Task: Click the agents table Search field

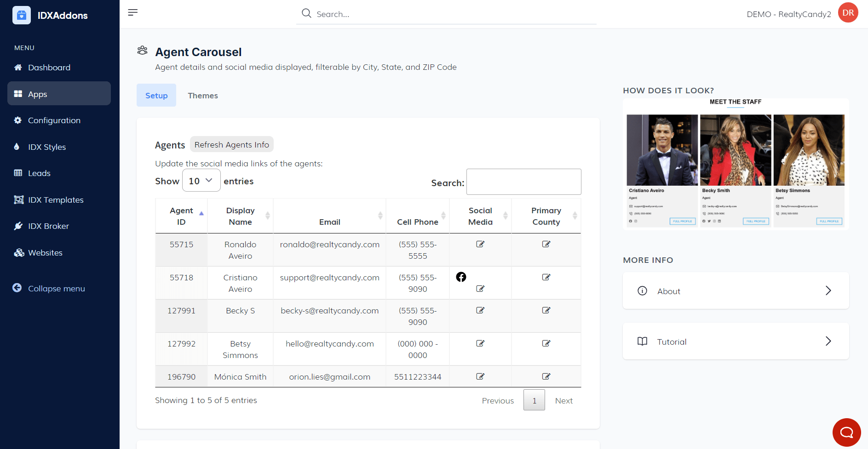Action: pyautogui.click(x=523, y=182)
